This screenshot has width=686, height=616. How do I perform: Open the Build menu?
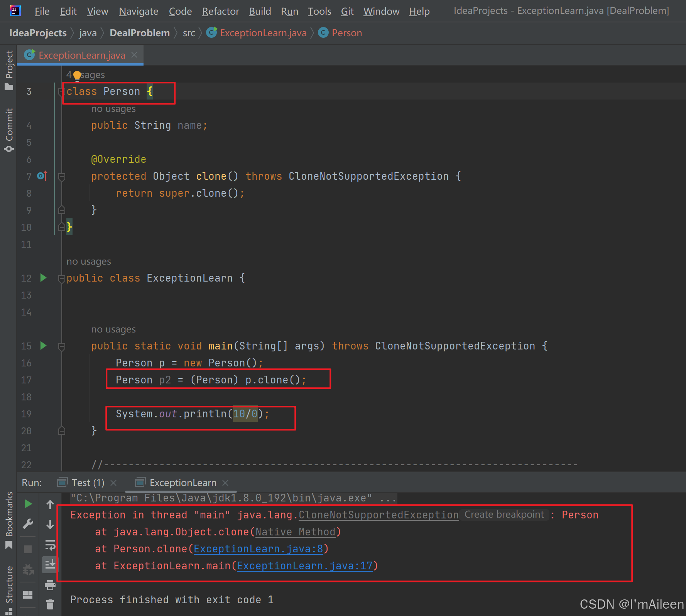[260, 11]
